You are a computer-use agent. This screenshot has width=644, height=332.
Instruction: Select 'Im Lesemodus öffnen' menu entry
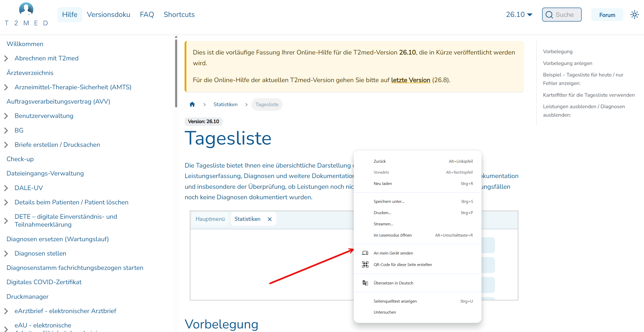pyautogui.click(x=417, y=235)
